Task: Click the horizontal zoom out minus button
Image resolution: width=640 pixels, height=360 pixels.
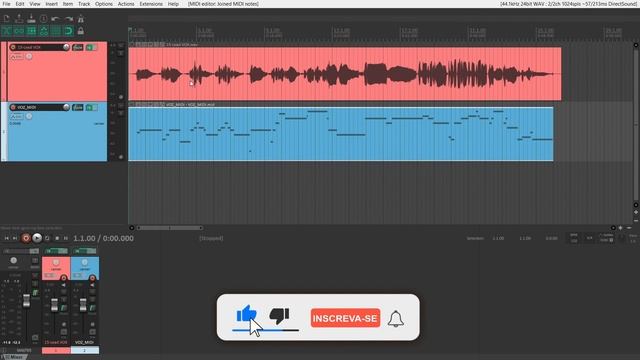Action: (x=629, y=228)
